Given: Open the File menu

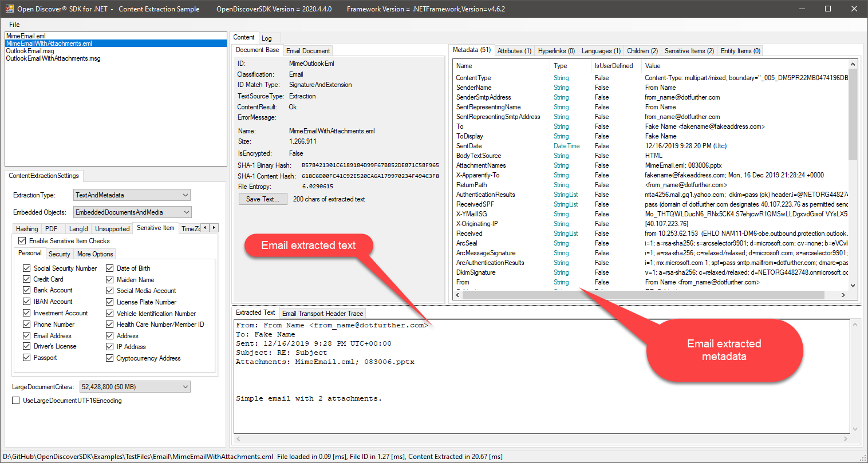Looking at the screenshot, I should 14,25.
